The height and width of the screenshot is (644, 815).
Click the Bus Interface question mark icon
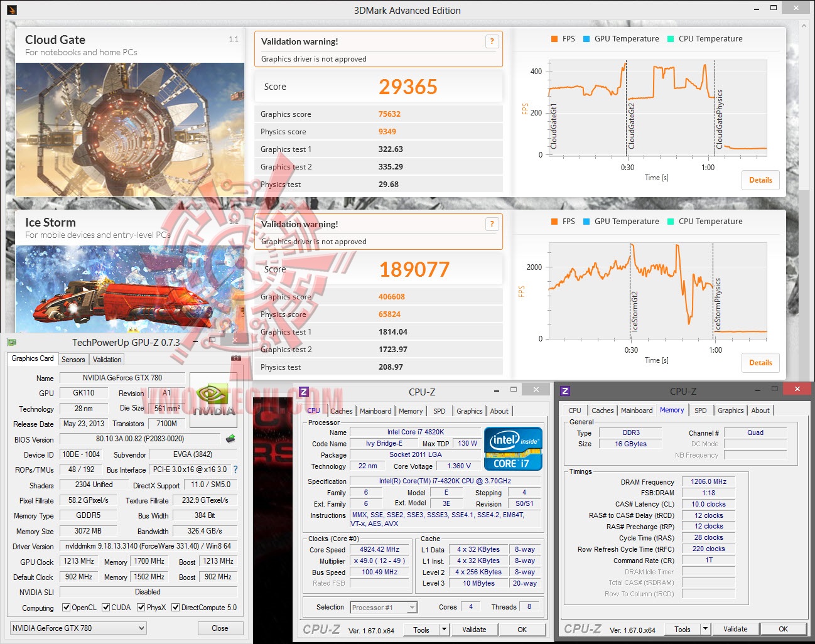[235, 470]
